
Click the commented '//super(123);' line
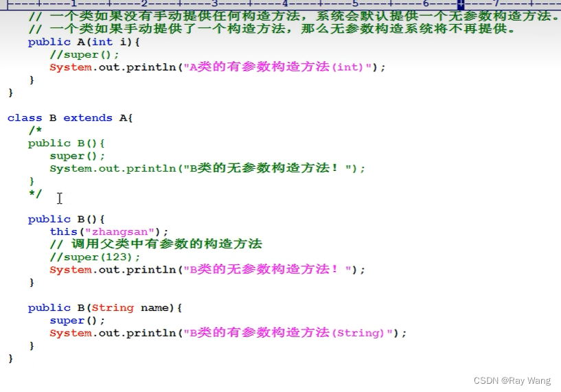[x=95, y=257]
